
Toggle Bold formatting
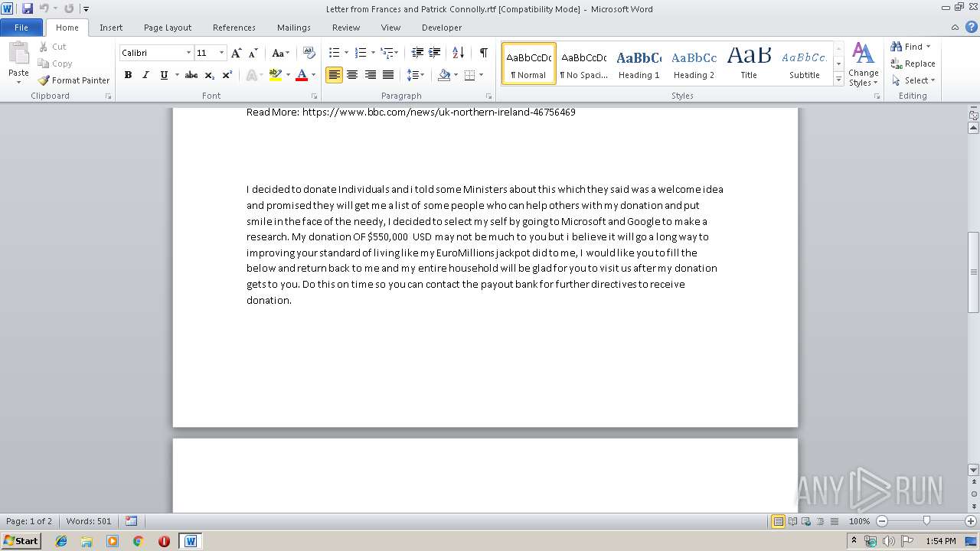coord(128,75)
